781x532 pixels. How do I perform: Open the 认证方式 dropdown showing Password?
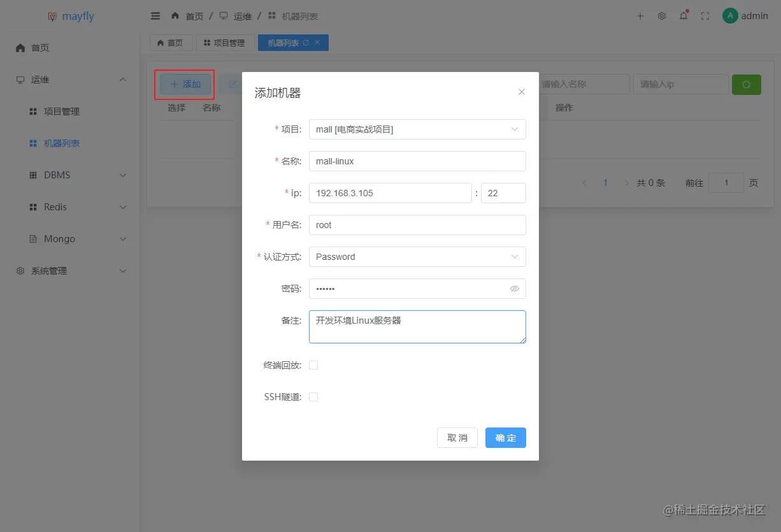pos(417,257)
